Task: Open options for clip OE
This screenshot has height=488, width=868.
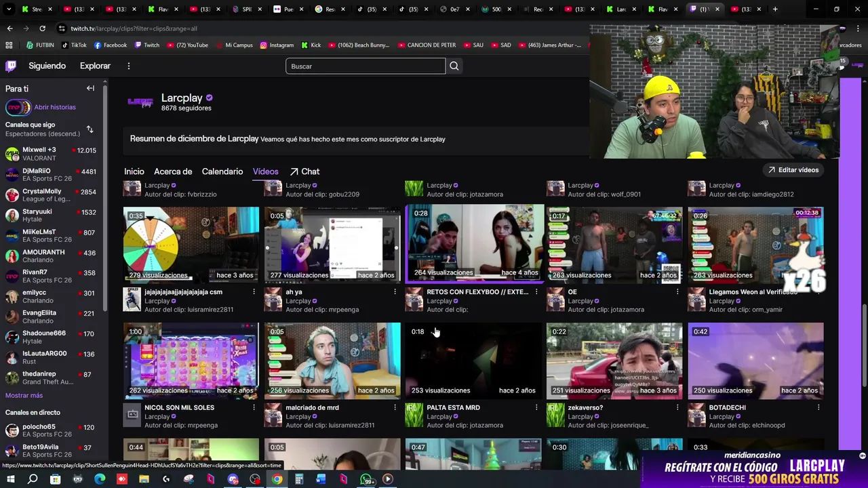Action: click(677, 292)
